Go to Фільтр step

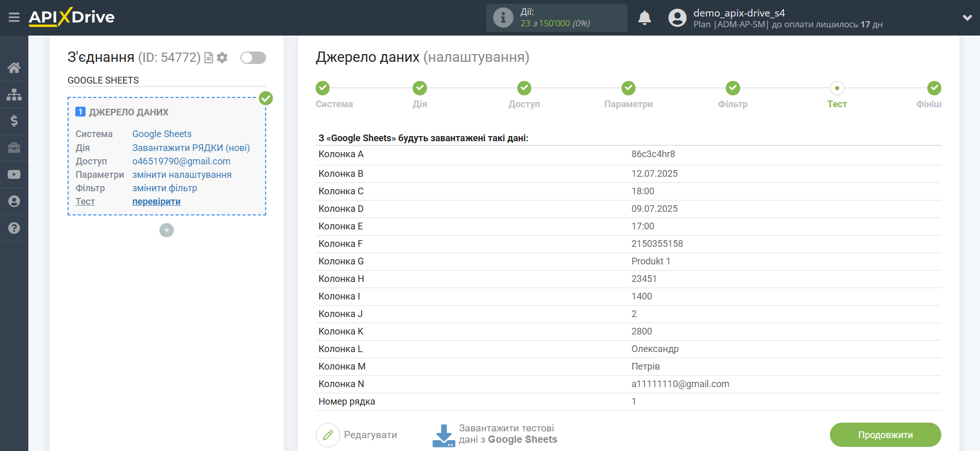coord(733,88)
